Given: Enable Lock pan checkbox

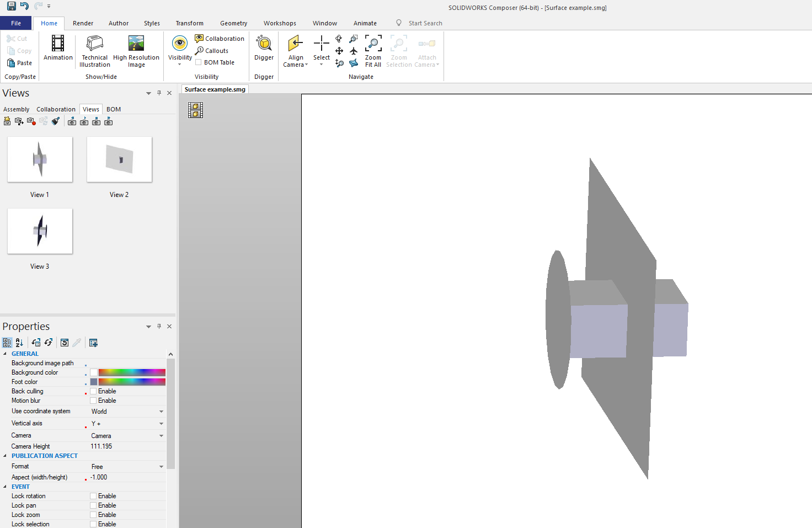Looking at the screenshot, I should (93, 505).
